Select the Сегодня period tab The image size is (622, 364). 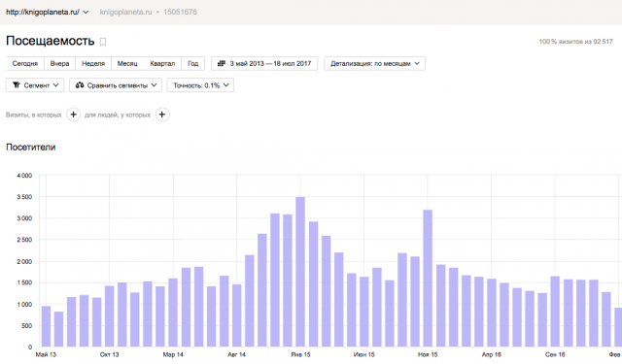[25, 63]
